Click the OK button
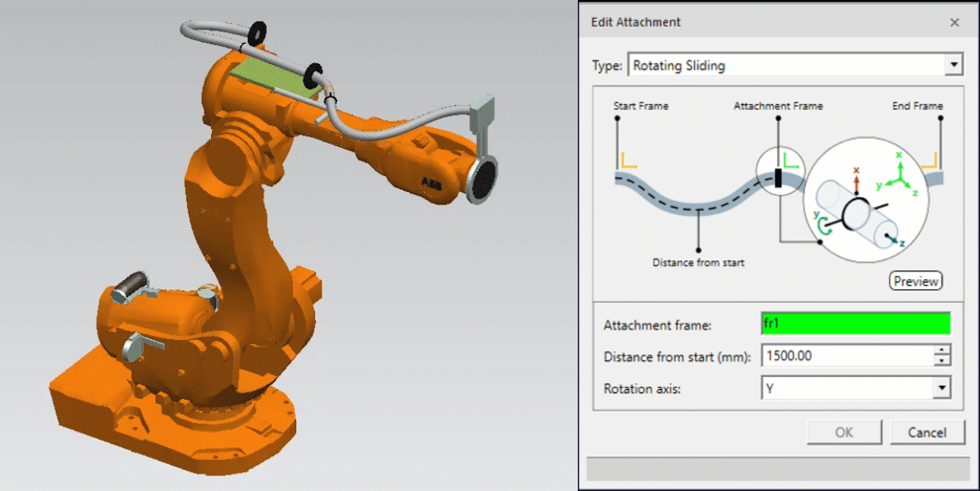This screenshot has height=491, width=980. tap(844, 432)
